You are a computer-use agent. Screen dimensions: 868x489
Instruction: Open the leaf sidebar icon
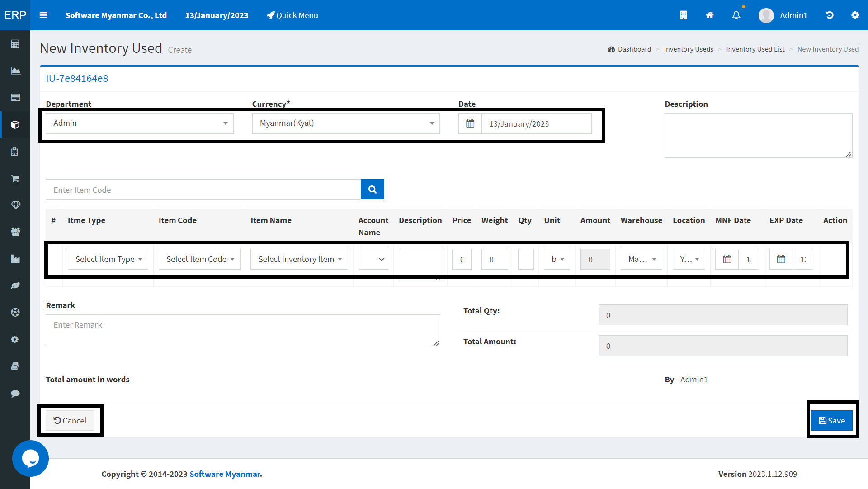coord(15,285)
